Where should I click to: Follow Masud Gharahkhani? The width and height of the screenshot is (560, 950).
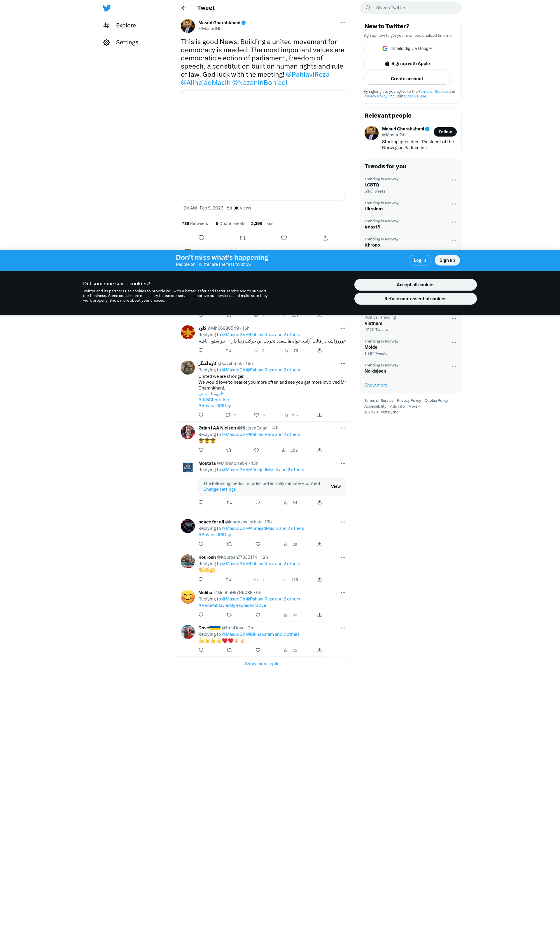pyautogui.click(x=445, y=132)
